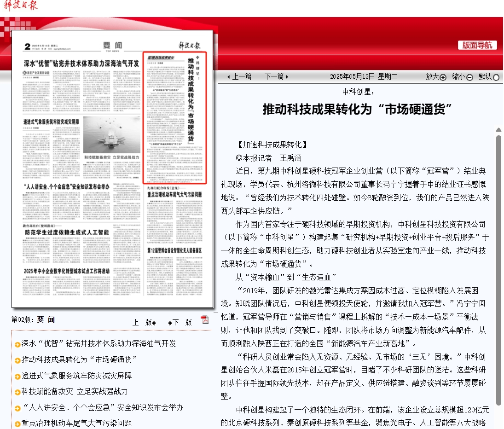504x429 pixels.
Task: Click bullet icon beside 递进式气象服务 article
Action: (17, 377)
